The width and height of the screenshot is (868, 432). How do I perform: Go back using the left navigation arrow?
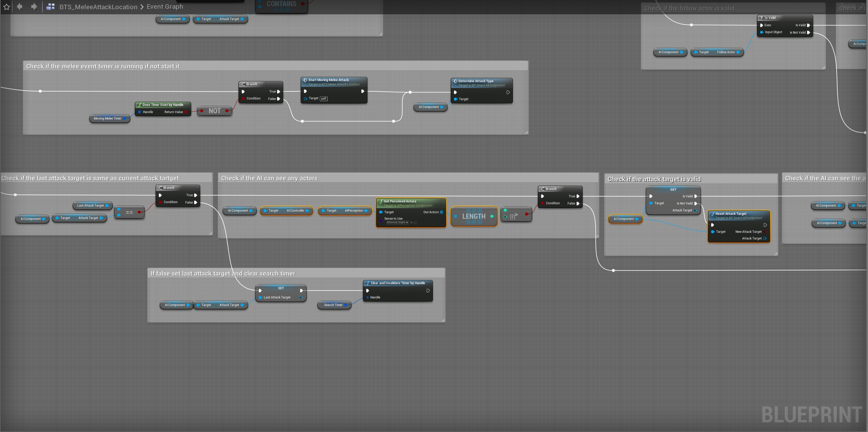20,7
